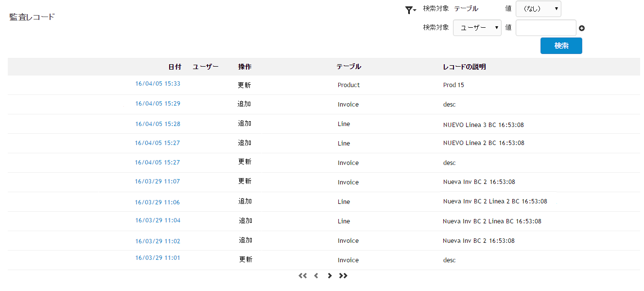
Task: Select description Nueva Inv BC 2 Linea BC 16:53:08
Action: point(492,221)
